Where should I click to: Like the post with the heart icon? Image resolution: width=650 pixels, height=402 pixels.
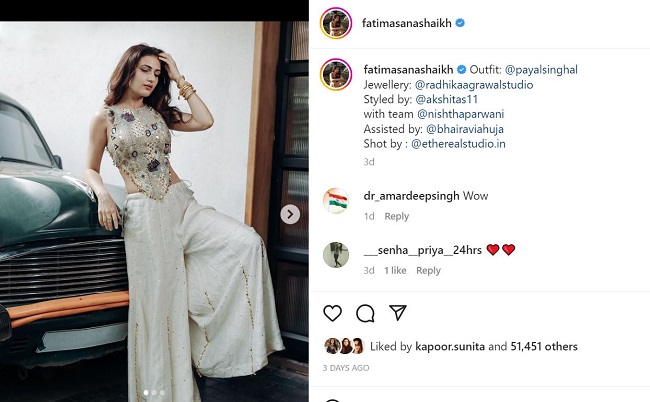pyautogui.click(x=333, y=314)
